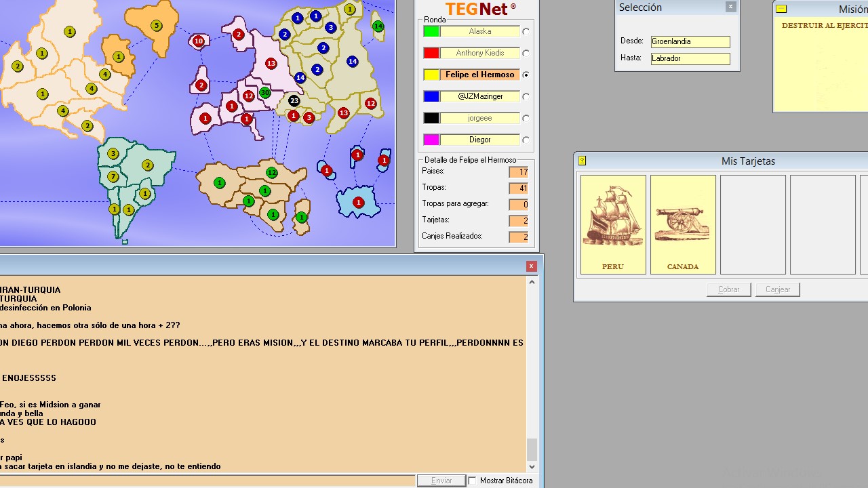Select Anthony Kiedis radio button
The image size is (868, 488).
[526, 53]
